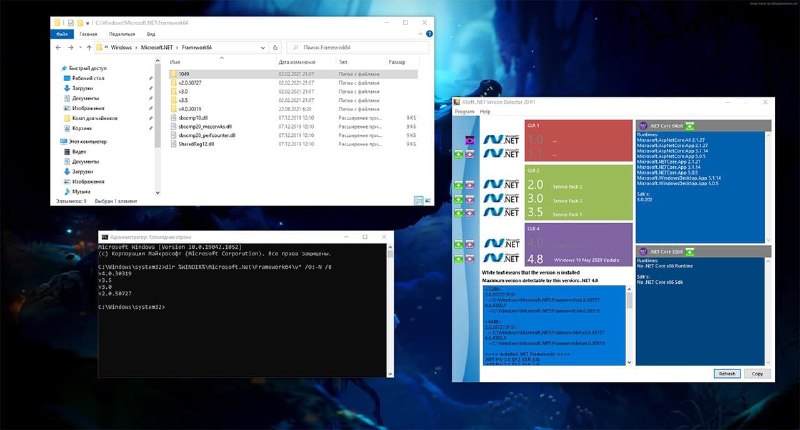
Task: Open the Quick Access Toolbar customize dropdown
Action: (87, 23)
